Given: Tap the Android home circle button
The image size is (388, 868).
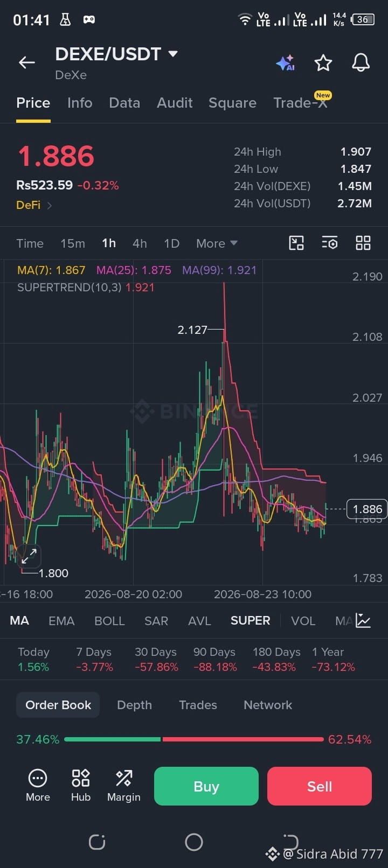Looking at the screenshot, I should [194, 842].
